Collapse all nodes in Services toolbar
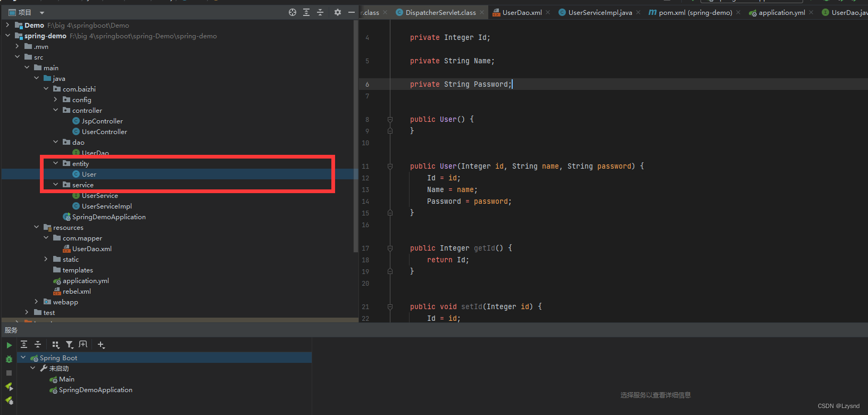 [38, 345]
